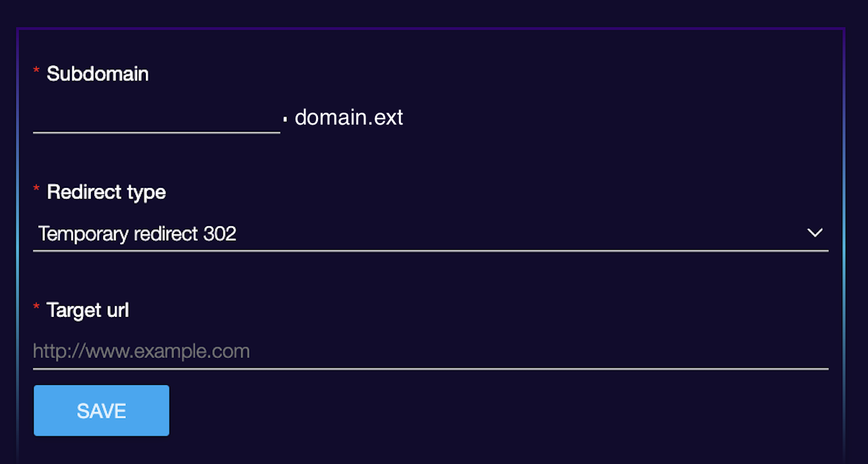This screenshot has height=464, width=868.
Task: Focus the Target url input field
Action: pos(431,351)
